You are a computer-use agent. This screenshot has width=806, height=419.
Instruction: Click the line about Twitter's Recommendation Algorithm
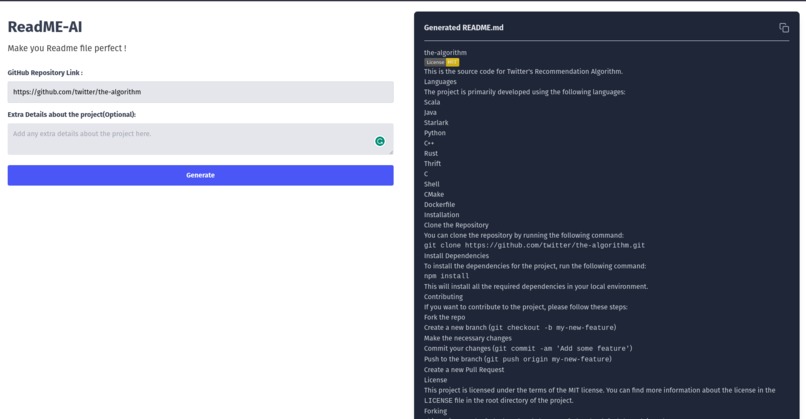click(523, 71)
